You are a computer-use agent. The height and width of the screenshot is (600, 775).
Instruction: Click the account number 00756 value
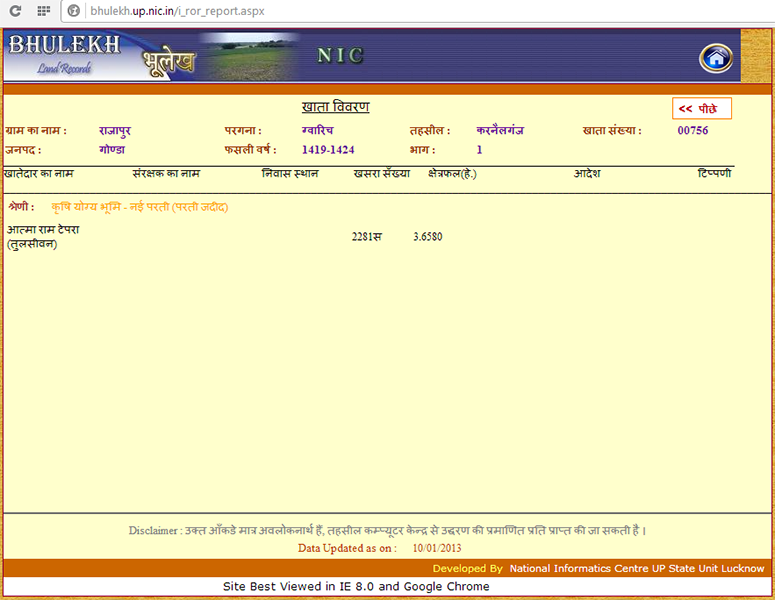click(692, 131)
